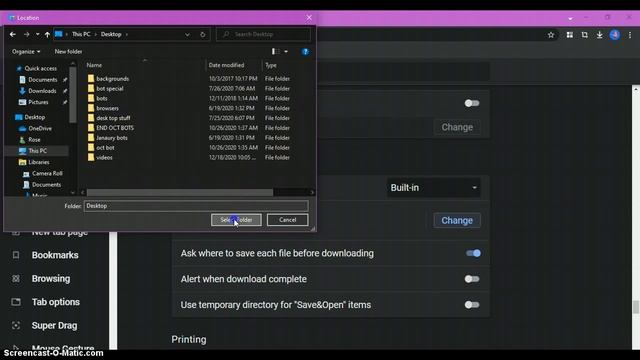Click in the Search Desktop field
This screenshot has height=360, width=640.
pyautogui.click(x=263, y=35)
